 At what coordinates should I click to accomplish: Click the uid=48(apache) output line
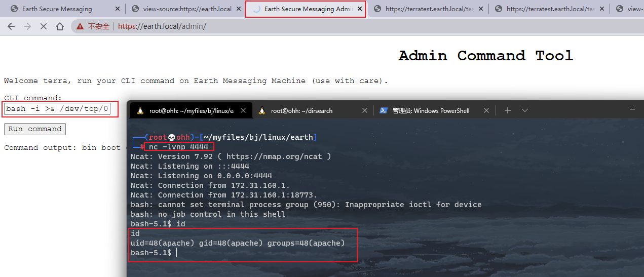(238, 243)
